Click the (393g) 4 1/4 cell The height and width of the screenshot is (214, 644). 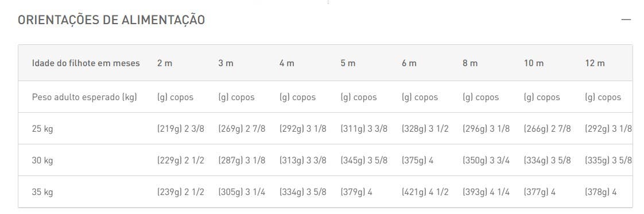click(486, 193)
